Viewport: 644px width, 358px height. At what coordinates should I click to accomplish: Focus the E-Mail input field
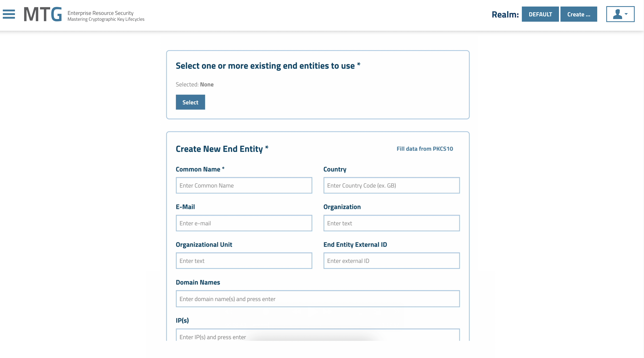244,223
